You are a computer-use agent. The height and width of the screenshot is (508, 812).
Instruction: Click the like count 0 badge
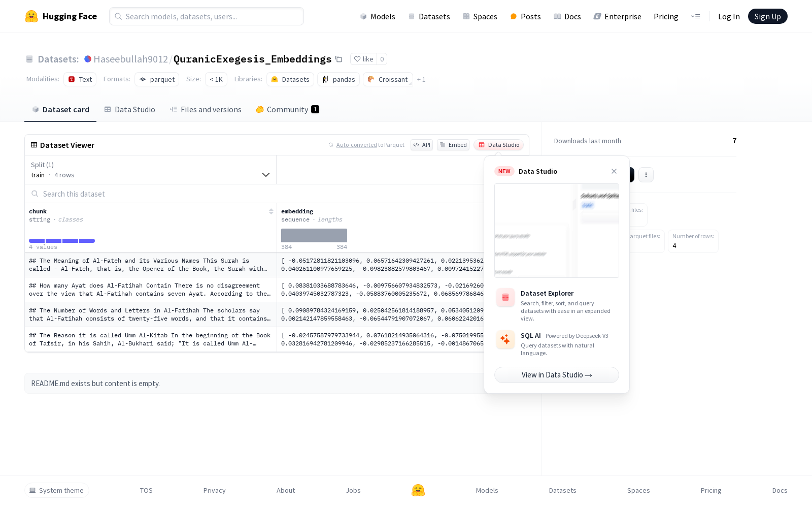coord(382,59)
